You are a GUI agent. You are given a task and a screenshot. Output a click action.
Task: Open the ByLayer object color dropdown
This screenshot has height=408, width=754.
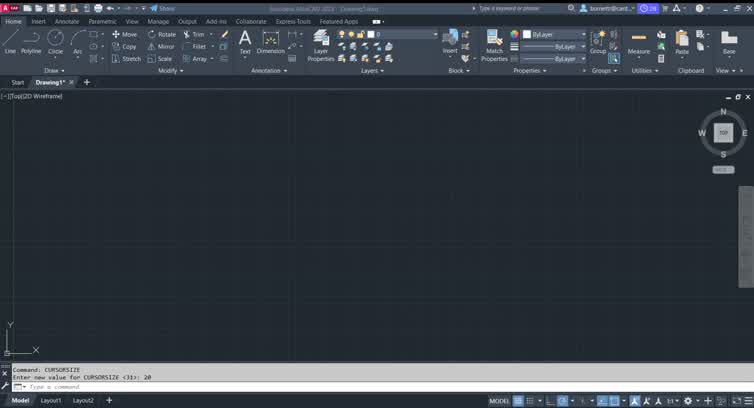click(x=554, y=34)
